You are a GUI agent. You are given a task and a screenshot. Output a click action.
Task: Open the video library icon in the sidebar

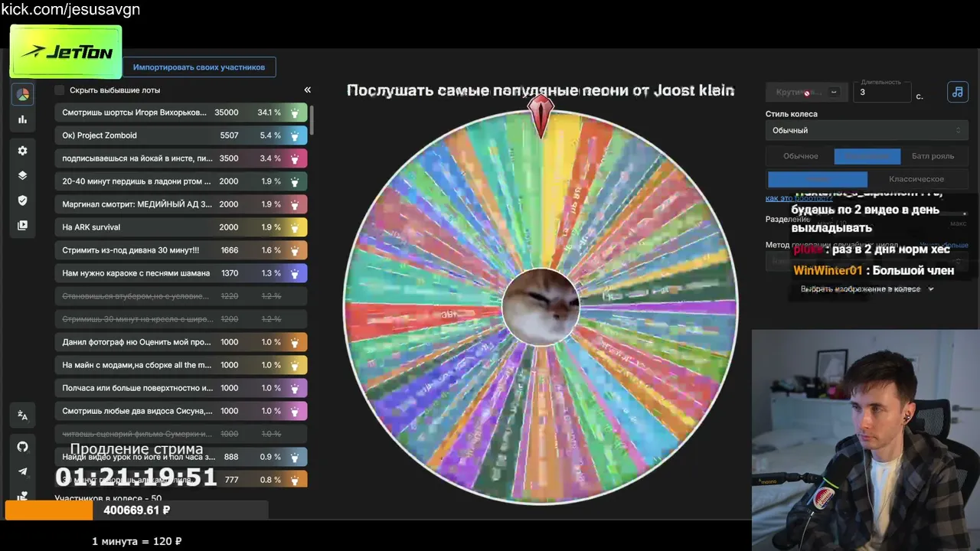pos(23,226)
